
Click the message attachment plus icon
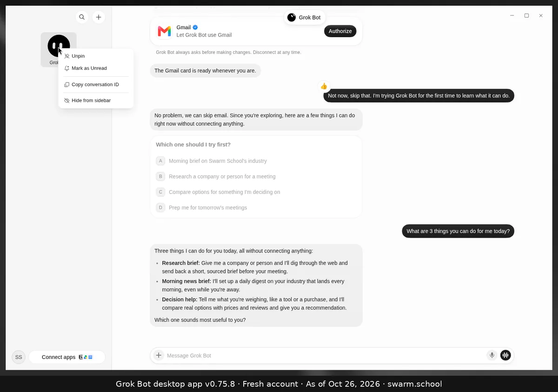(159, 355)
